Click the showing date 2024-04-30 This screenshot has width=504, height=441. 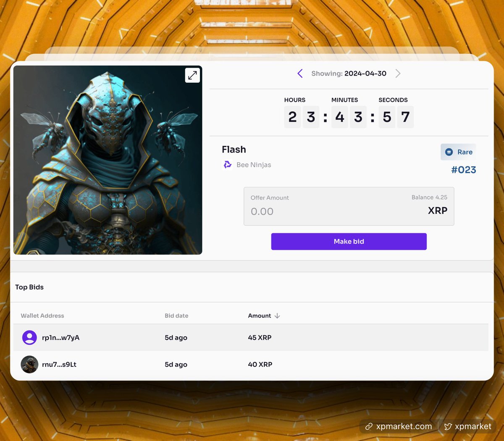click(365, 73)
